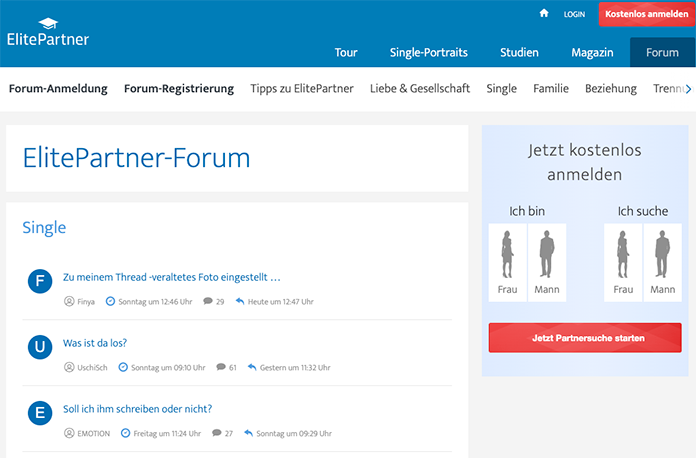This screenshot has height=458, width=696.
Task: Click user icon beside UschiSch
Action: (x=69, y=367)
